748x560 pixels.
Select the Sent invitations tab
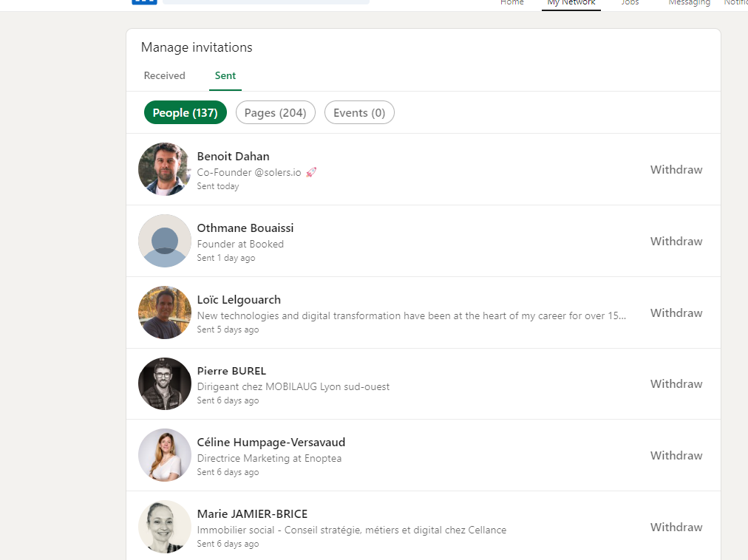(225, 75)
